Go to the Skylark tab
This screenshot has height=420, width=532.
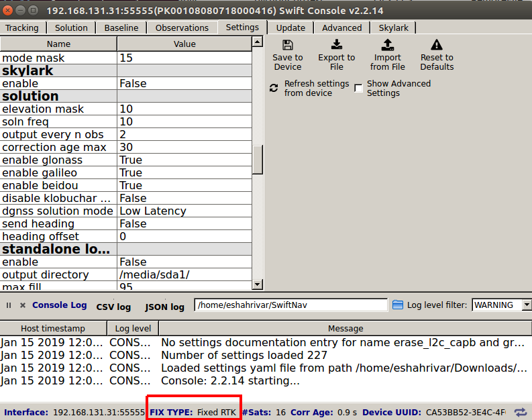392,28
